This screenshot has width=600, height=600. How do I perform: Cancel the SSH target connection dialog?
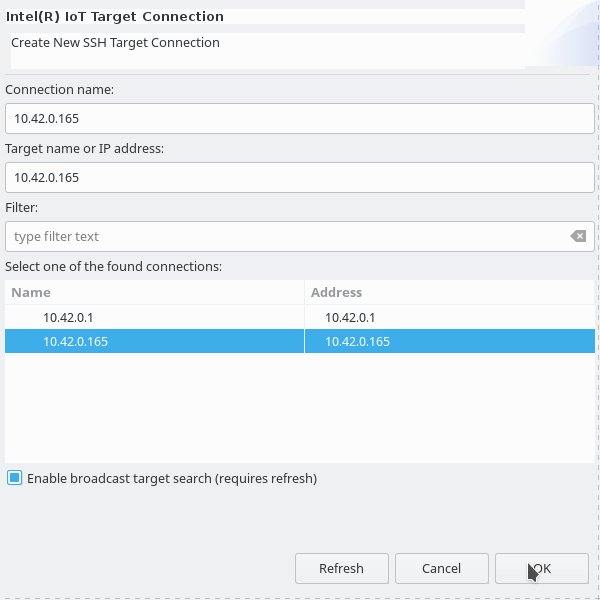(x=442, y=568)
